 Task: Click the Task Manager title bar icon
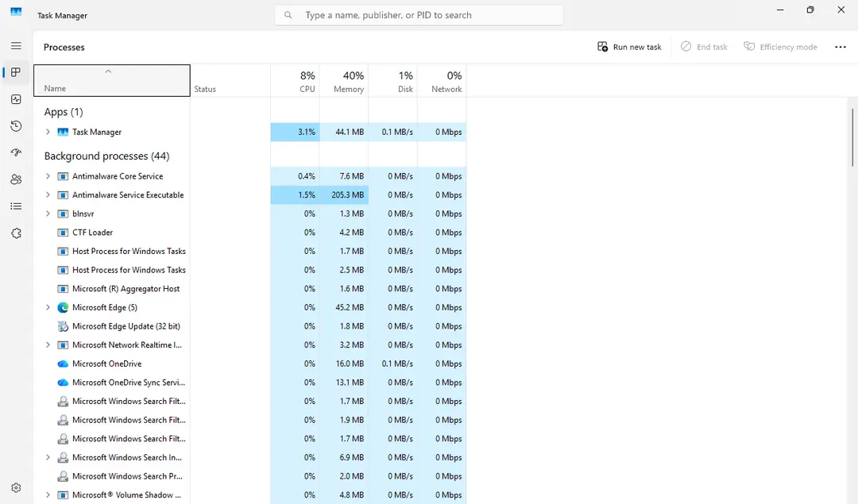point(17,11)
